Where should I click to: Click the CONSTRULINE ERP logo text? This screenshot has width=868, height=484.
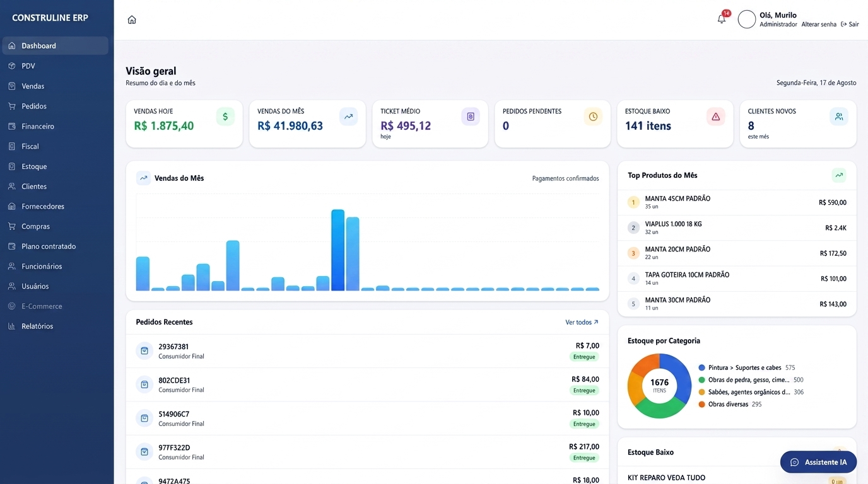(x=50, y=18)
